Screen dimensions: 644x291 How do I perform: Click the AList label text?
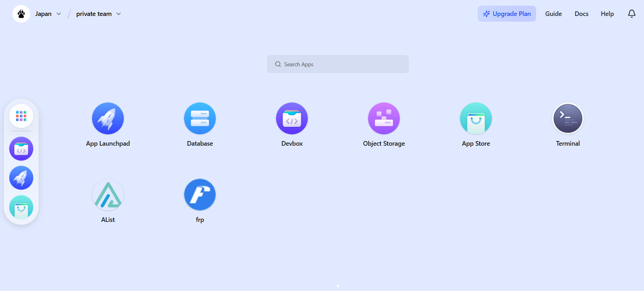coord(108,220)
